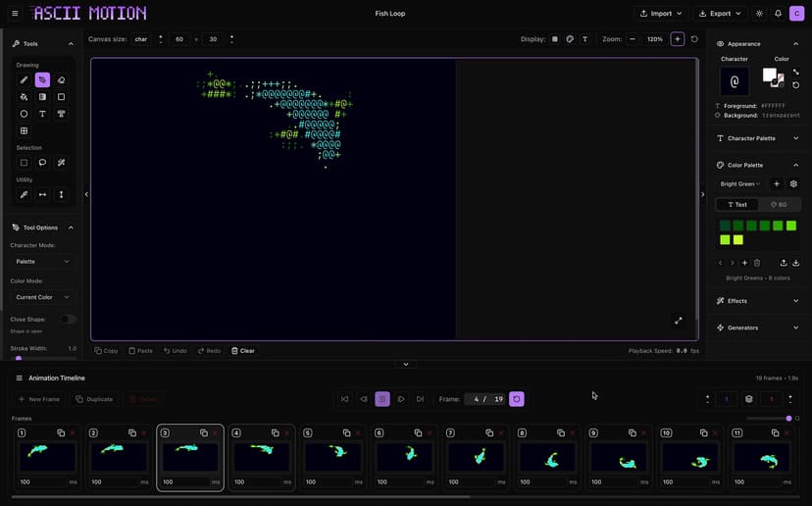812x506 pixels.
Task: Collapse the Tool Options section
Action: 71,228
